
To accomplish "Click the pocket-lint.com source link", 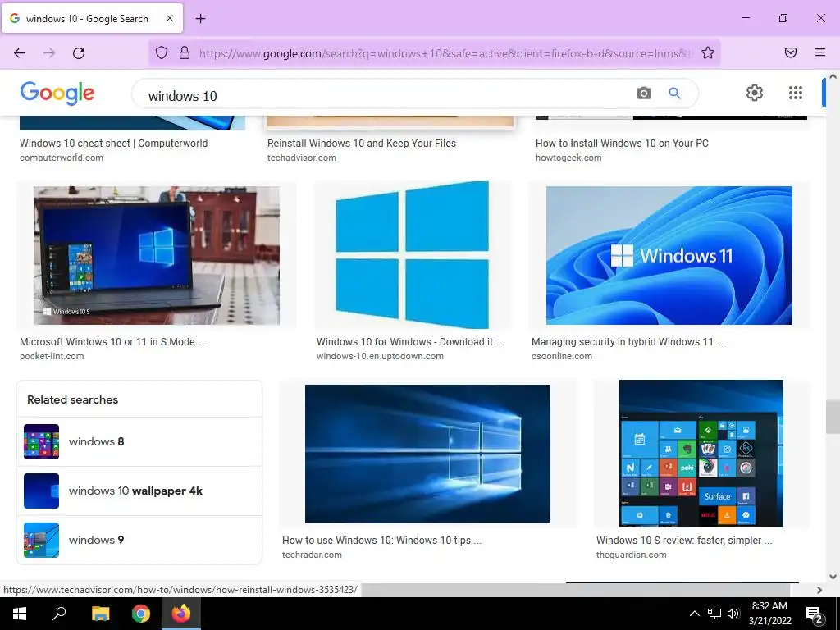I will pyautogui.click(x=52, y=356).
